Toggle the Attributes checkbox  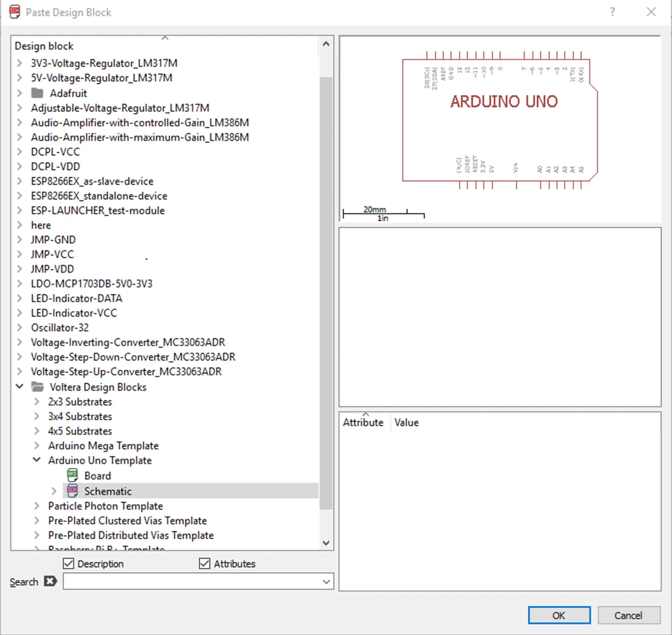(x=205, y=563)
